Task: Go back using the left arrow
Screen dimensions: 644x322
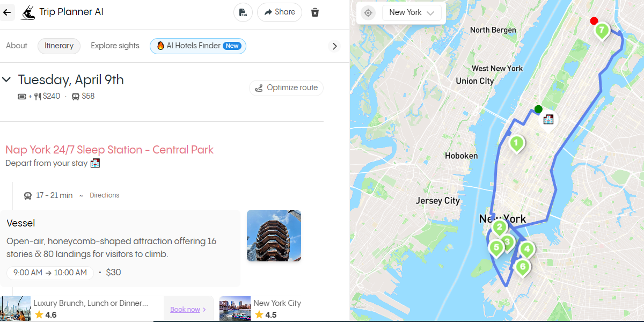Action: tap(7, 12)
